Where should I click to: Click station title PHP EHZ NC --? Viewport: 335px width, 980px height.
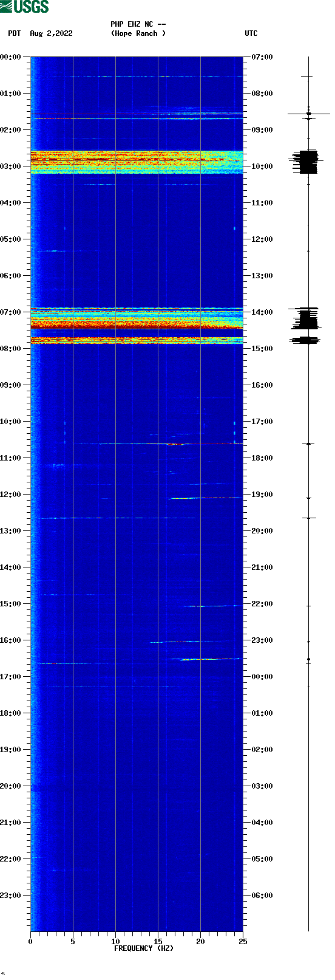(138, 24)
